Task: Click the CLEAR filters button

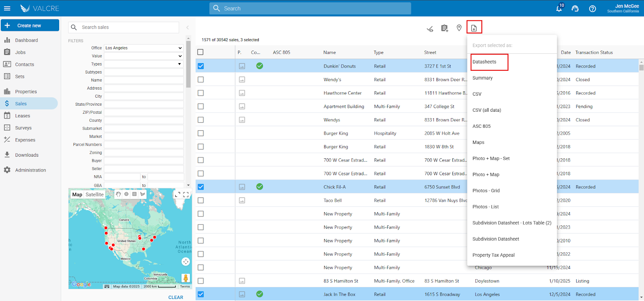Action: click(x=175, y=297)
